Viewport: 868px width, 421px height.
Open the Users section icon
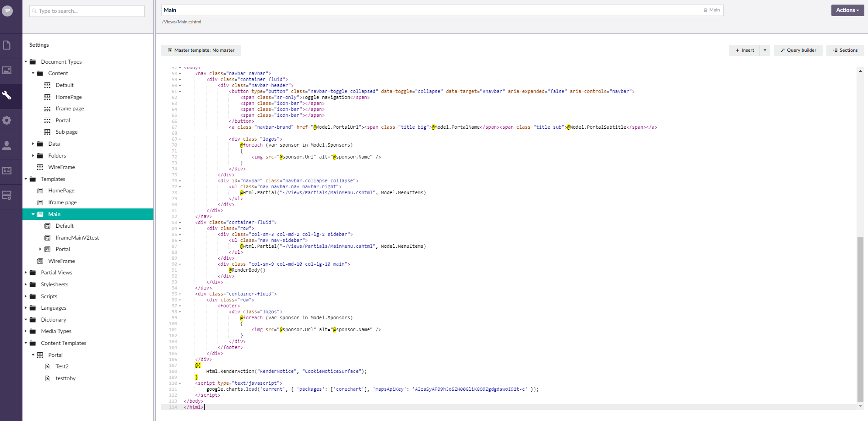pos(7,146)
